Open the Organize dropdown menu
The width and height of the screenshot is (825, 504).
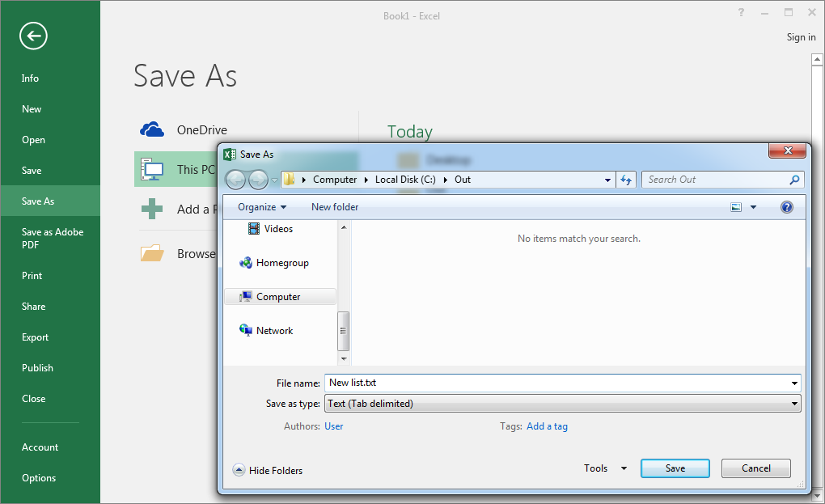click(x=262, y=207)
